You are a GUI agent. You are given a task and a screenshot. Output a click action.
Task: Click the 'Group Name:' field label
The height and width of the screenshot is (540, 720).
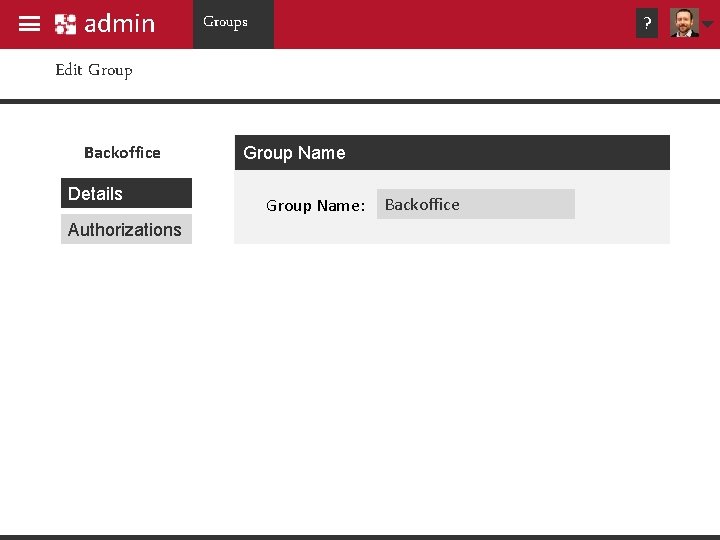click(x=315, y=205)
